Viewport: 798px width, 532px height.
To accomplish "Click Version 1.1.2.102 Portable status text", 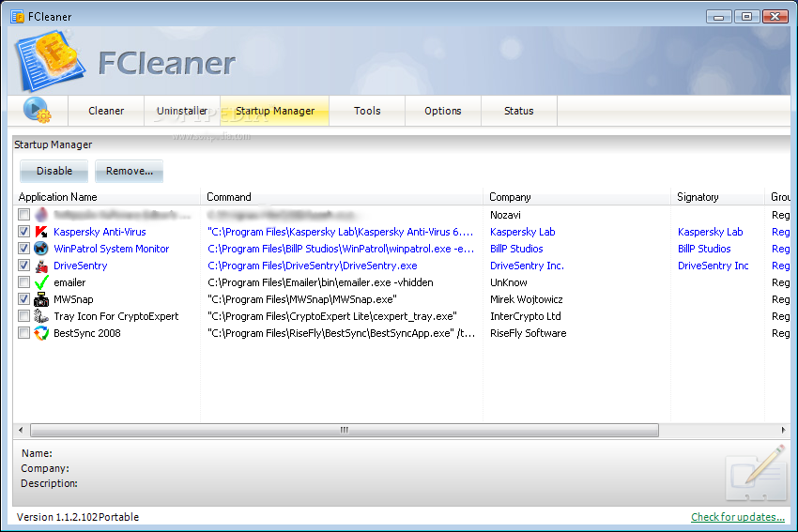I will (x=78, y=517).
